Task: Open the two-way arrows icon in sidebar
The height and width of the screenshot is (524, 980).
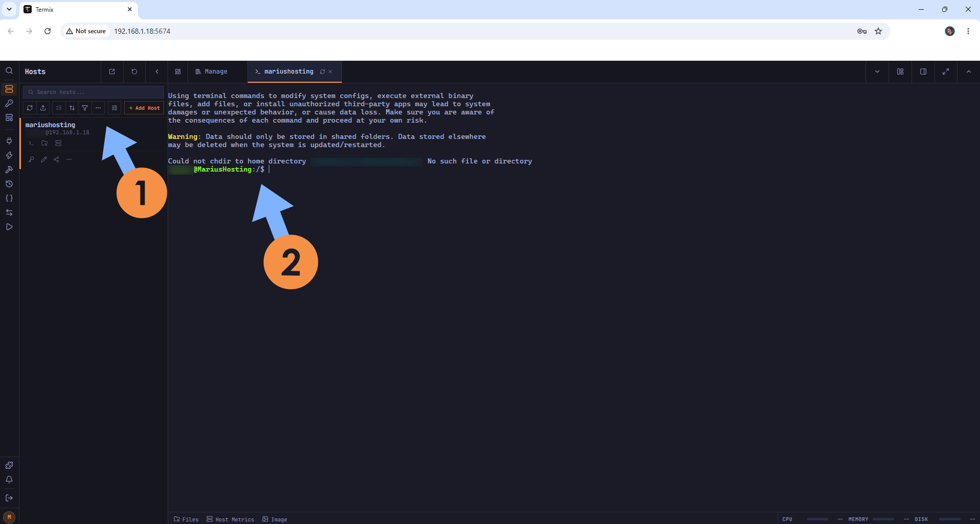Action: 9,212
